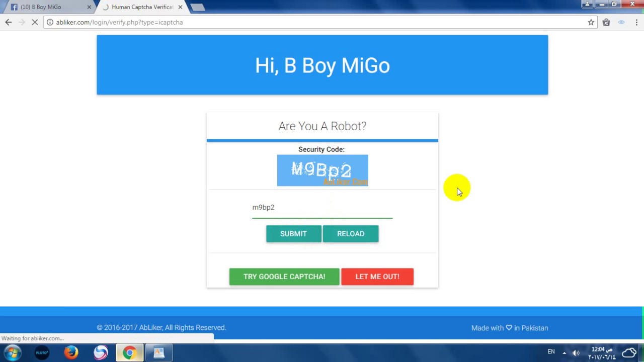The height and width of the screenshot is (362, 644).
Task: Open the blue swirl app on taskbar
Action: tap(100, 352)
